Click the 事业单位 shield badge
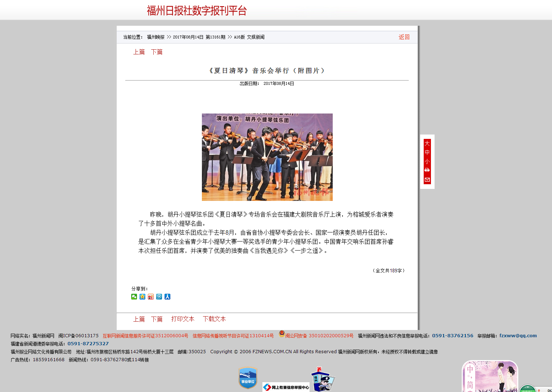 [248, 378]
